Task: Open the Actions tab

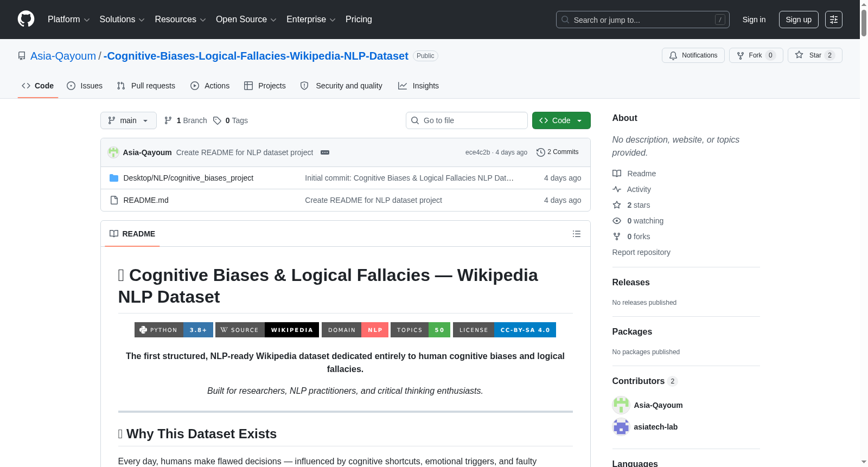Action: [210, 86]
